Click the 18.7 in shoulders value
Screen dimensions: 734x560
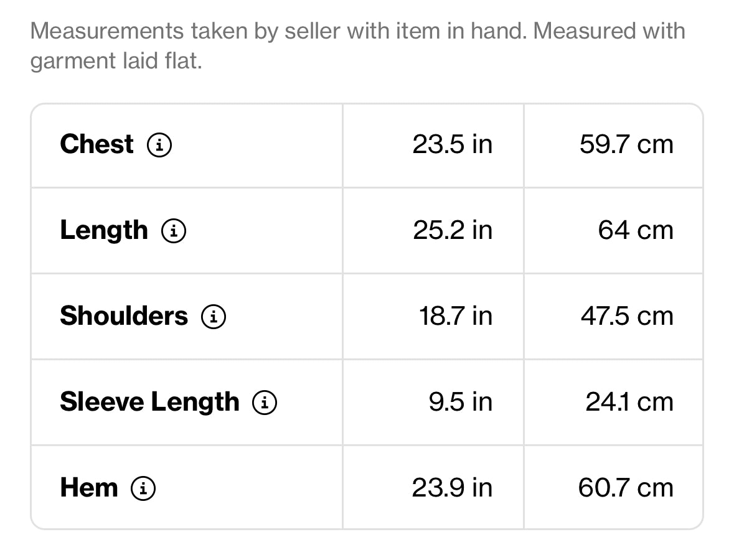point(456,316)
